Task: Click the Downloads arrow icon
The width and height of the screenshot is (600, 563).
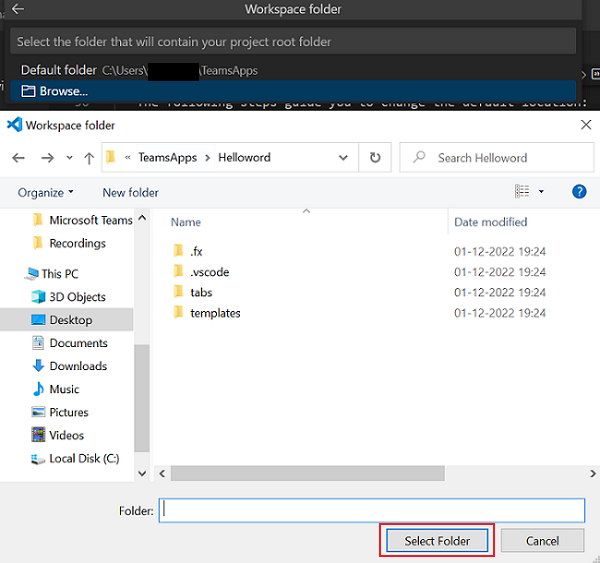Action: tap(38, 366)
